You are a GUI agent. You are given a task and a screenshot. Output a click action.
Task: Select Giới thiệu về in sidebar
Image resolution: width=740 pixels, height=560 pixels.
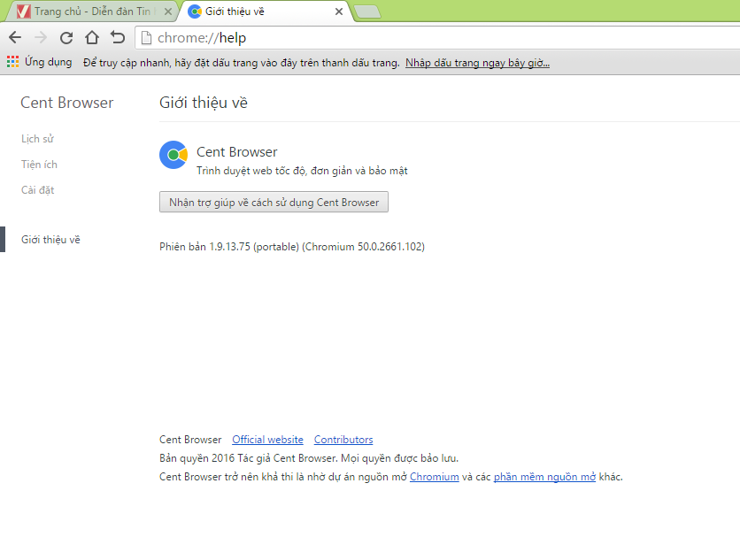[50, 239]
